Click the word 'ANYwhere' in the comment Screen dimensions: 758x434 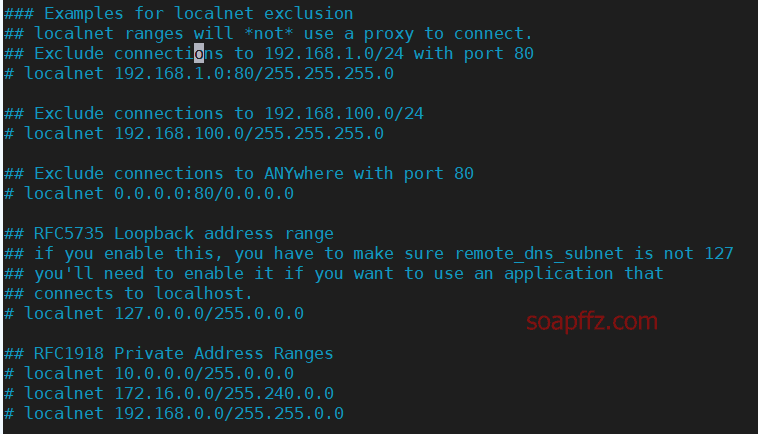[x=304, y=173]
